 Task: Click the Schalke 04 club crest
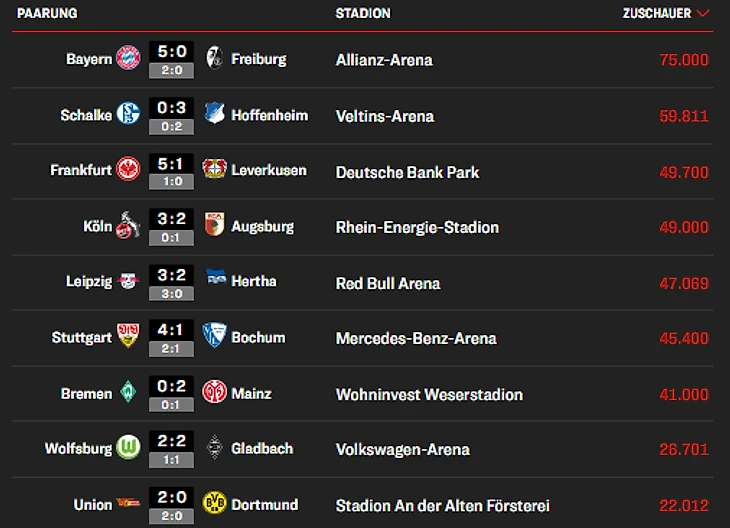pos(128,114)
